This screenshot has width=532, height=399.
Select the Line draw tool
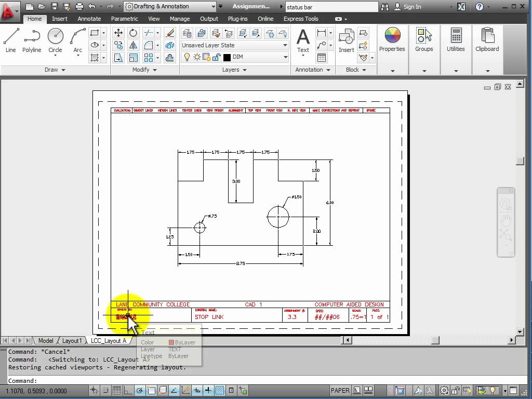click(x=10, y=41)
